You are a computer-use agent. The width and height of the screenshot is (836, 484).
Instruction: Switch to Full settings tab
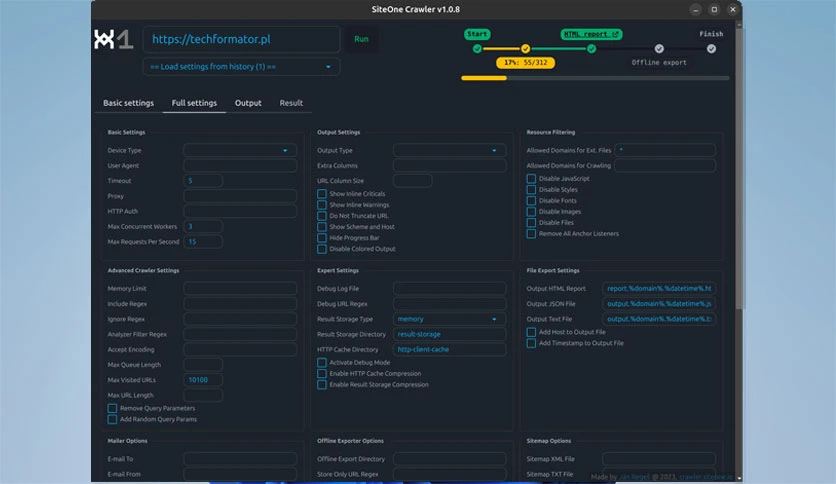pos(194,103)
